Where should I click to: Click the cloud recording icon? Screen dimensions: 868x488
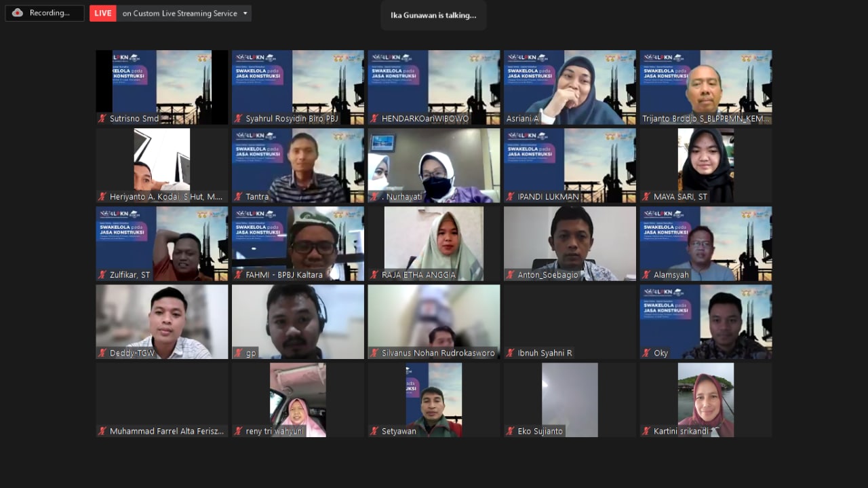coord(18,13)
